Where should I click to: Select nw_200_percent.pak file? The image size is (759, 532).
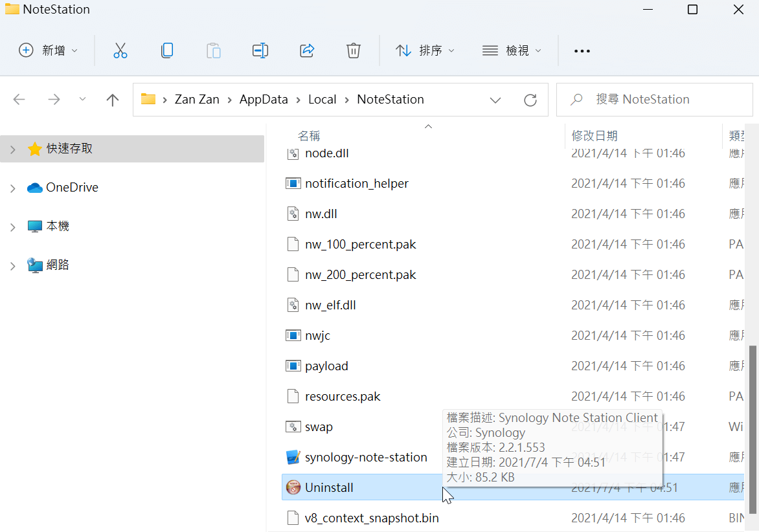coord(361,274)
